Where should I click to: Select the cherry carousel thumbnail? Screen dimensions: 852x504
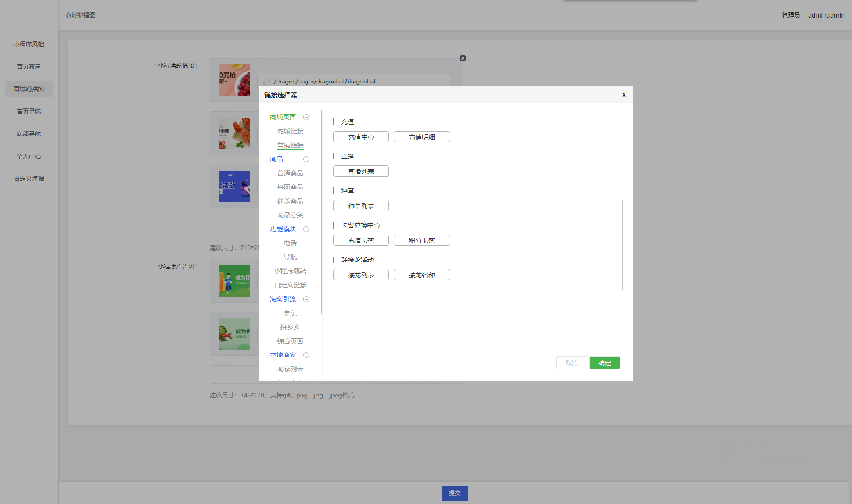click(x=234, y=81)
